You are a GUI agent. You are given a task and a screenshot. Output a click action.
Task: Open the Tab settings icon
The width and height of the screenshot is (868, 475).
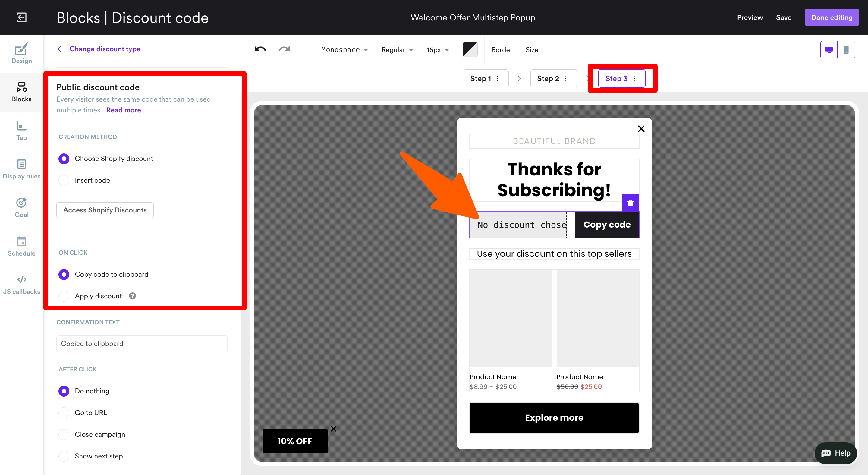click(22, 131)
